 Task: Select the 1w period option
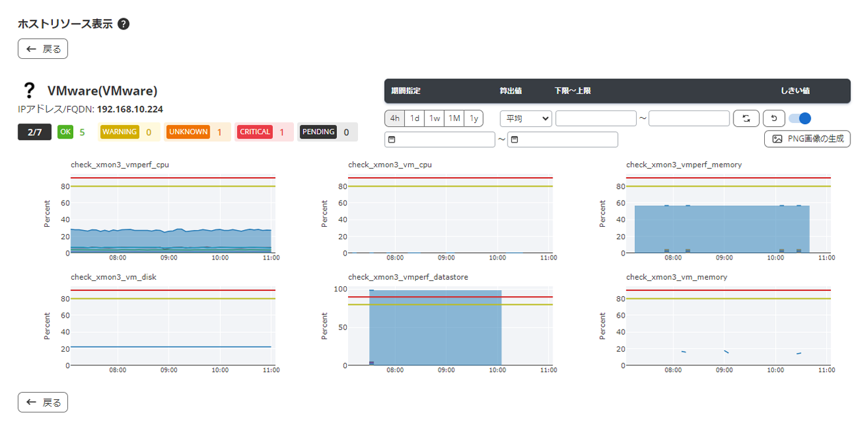(x=434, y=118)
